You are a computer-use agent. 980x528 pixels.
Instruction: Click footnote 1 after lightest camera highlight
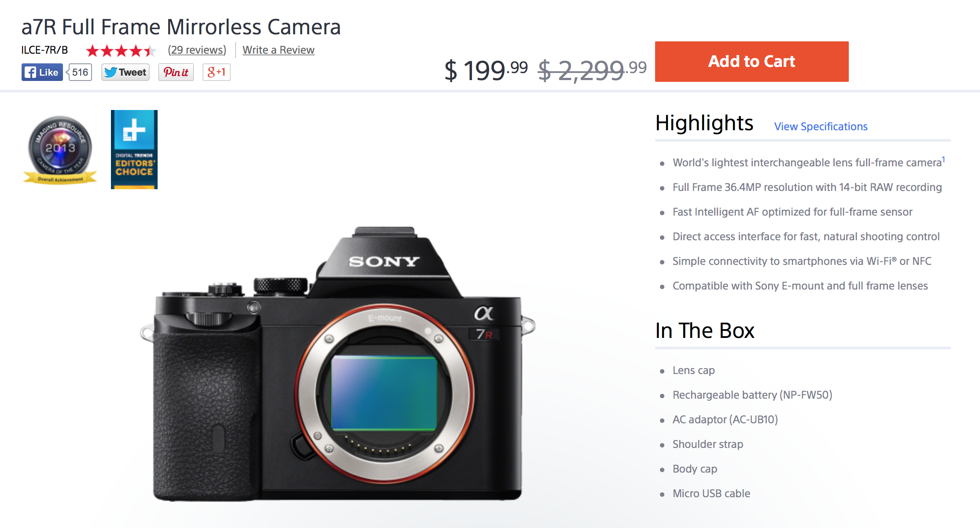click(943, 159)
